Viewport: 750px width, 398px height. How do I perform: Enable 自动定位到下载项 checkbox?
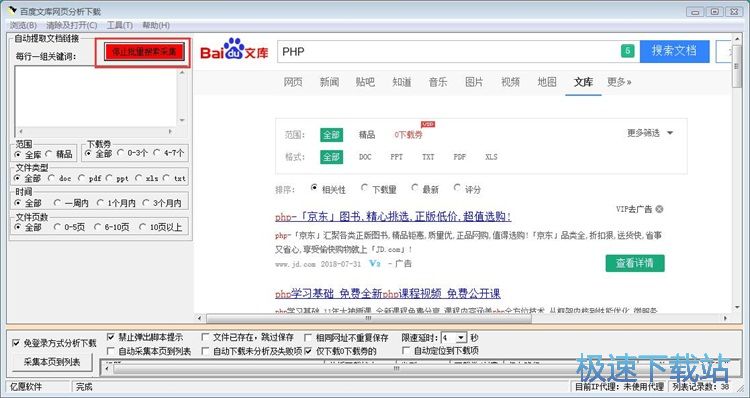point(440,351)
